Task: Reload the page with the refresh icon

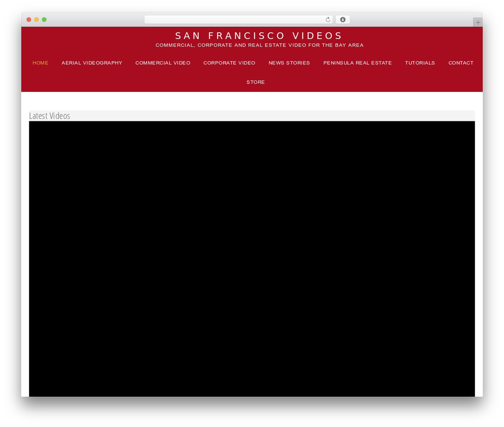Action: (x=328, y=20)
